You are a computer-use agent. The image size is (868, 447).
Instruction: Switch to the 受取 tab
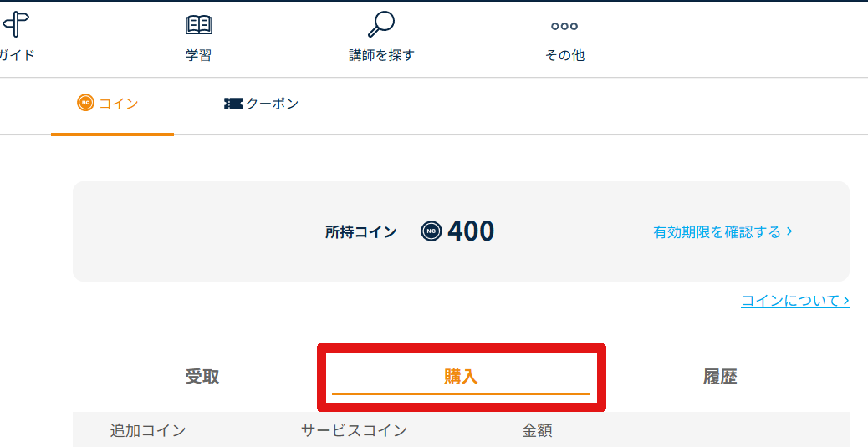click(x=202, y=377)
